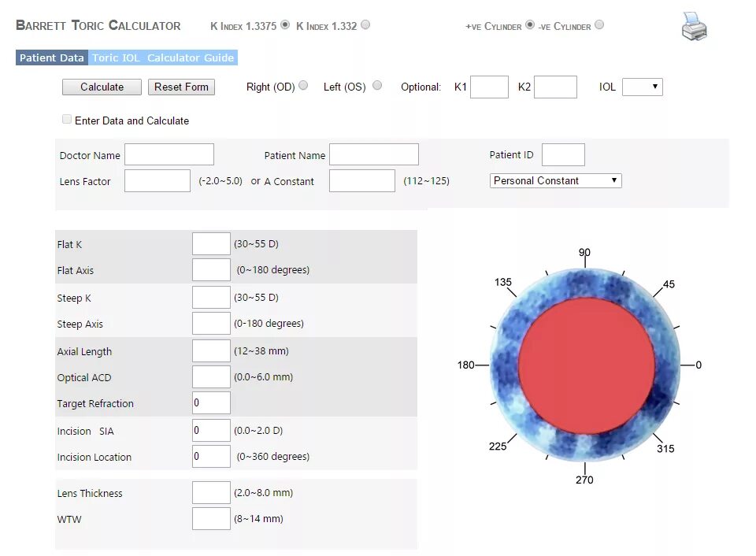Open Toric IOL Calculator Guide tab

163,57
